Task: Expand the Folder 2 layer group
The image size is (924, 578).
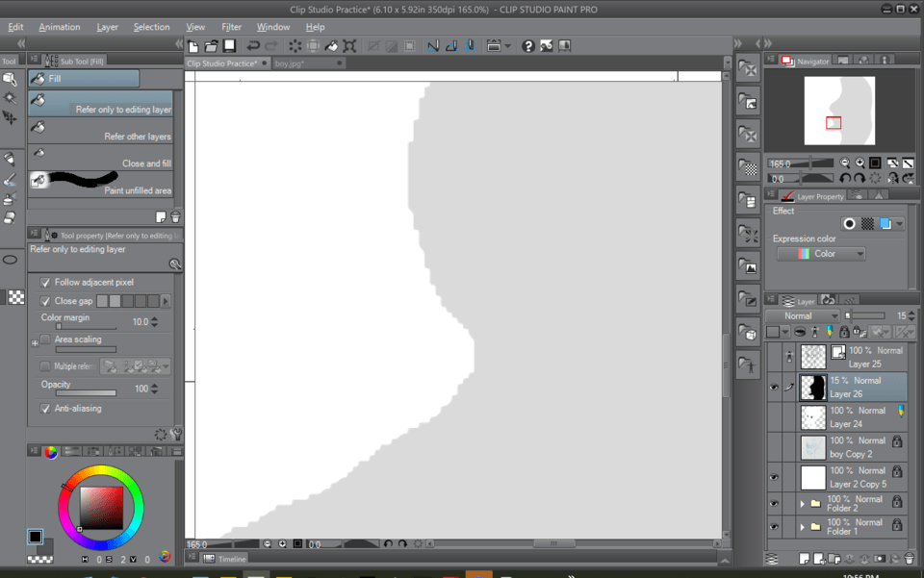Action: (x=803, y=503)
